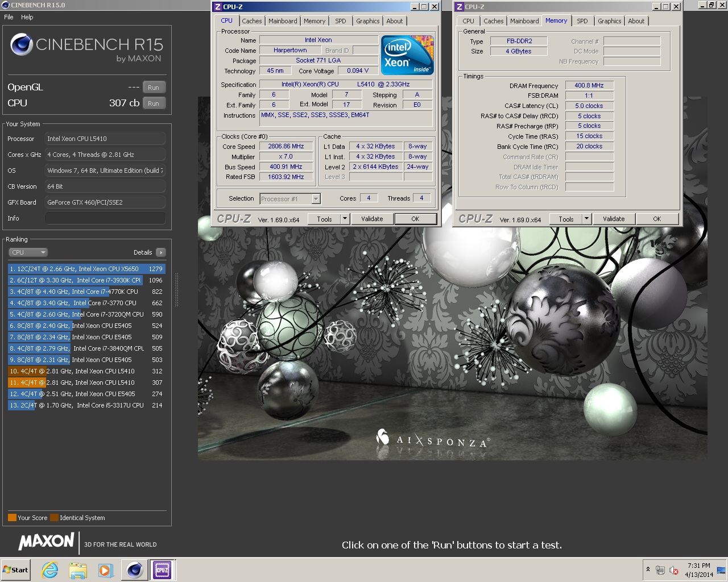Switch to Mainboard tab in right CPU-Z window

(524, 21)
